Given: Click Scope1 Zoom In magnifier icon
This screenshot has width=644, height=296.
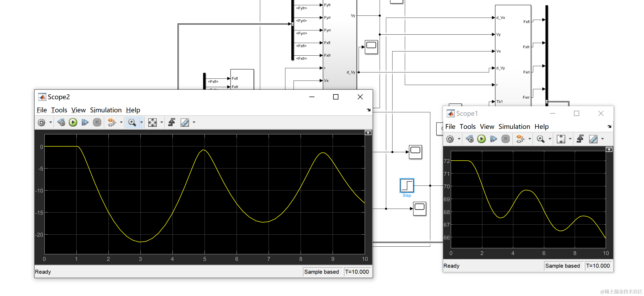Looking at the screenshot, I should click(540, 139).
